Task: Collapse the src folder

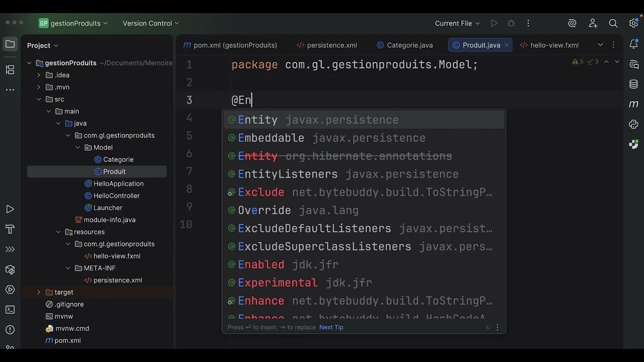Action: 39,99
